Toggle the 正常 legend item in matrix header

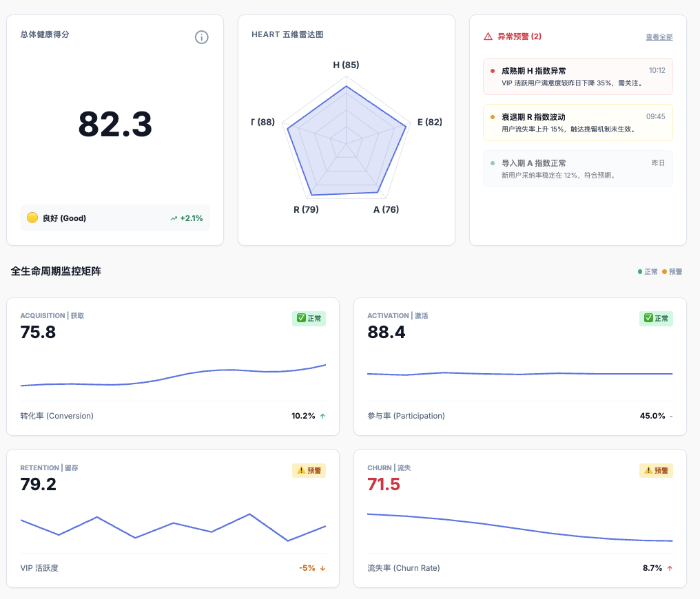click(x=648, y=272)
